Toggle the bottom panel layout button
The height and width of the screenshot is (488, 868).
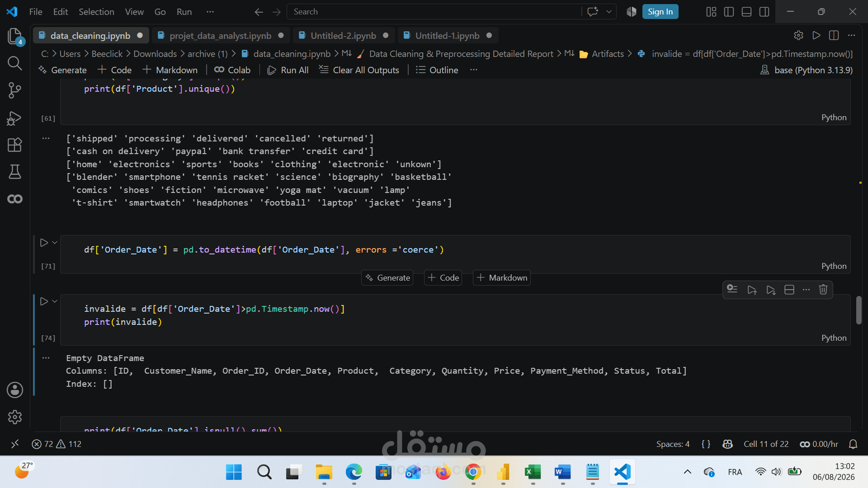[x=747, y=12]
